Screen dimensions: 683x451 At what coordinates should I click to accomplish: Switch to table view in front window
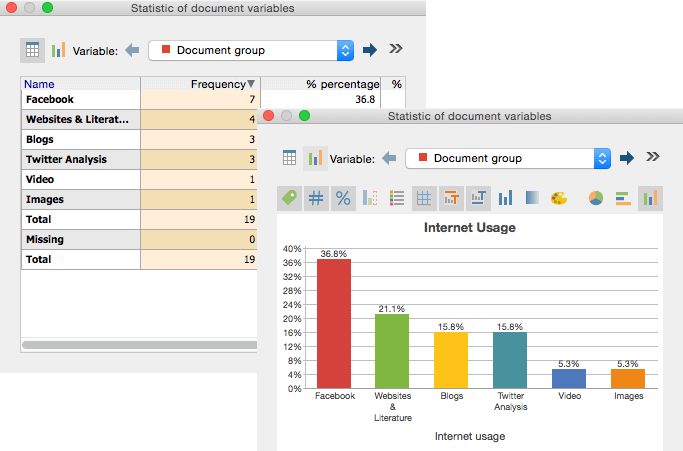289,158
